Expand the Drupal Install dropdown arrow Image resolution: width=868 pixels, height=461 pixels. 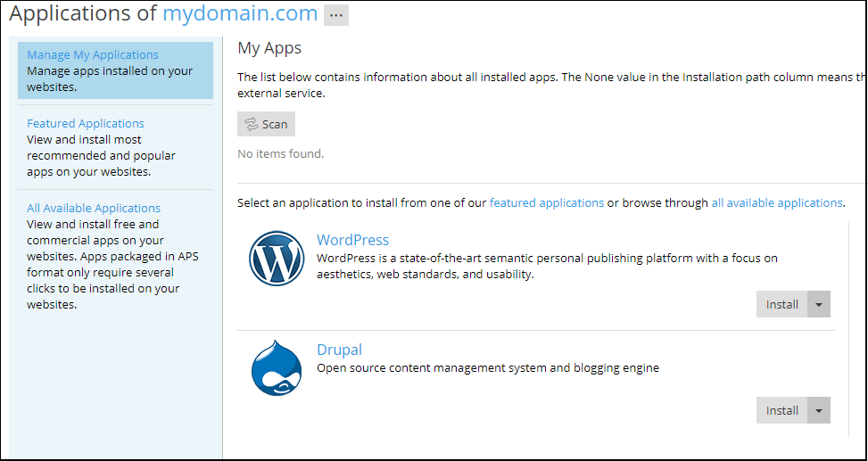pyautogui.click(x=819, y=411)
